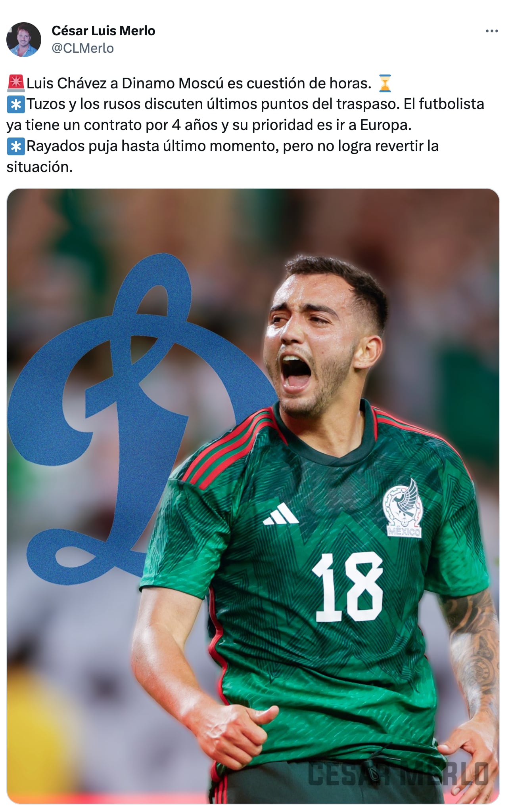Viewport: 512px width, 812px height.
Task: Click the César Luis Merlo display name
Action: tap(103, 31)
